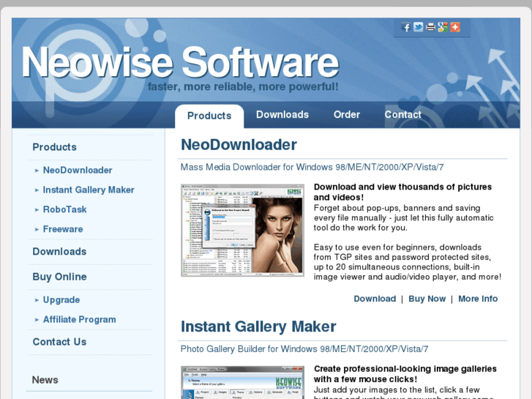Click the Twitter share icon
Screen dimensions: 532x399
tap(418, 27)
